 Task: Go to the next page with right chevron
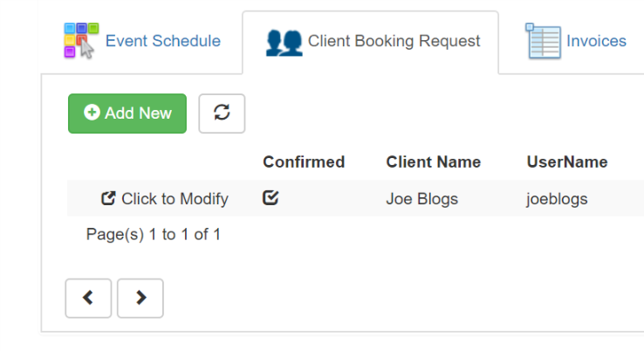(x=140, y=298)
